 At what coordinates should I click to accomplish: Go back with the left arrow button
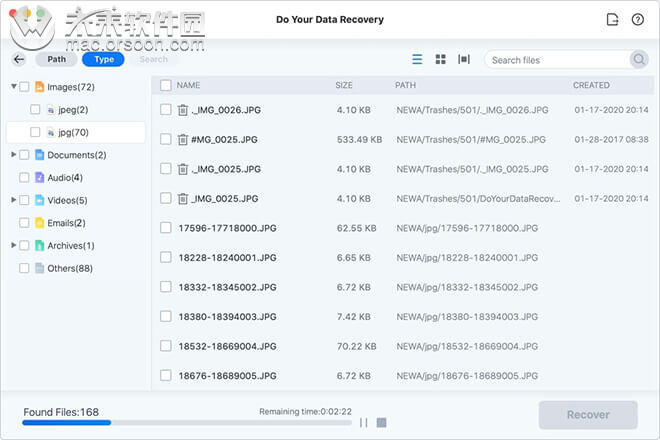coord(19,59)
